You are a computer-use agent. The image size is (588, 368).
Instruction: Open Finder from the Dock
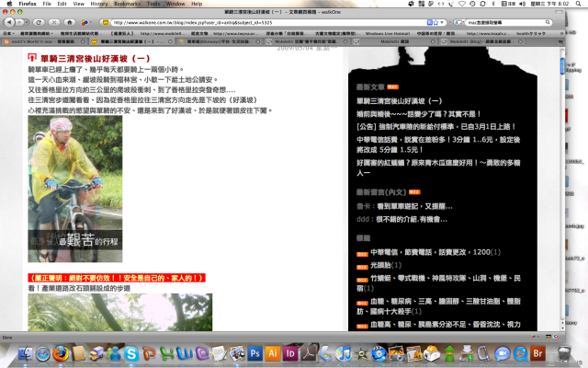(x=25, y=353)
